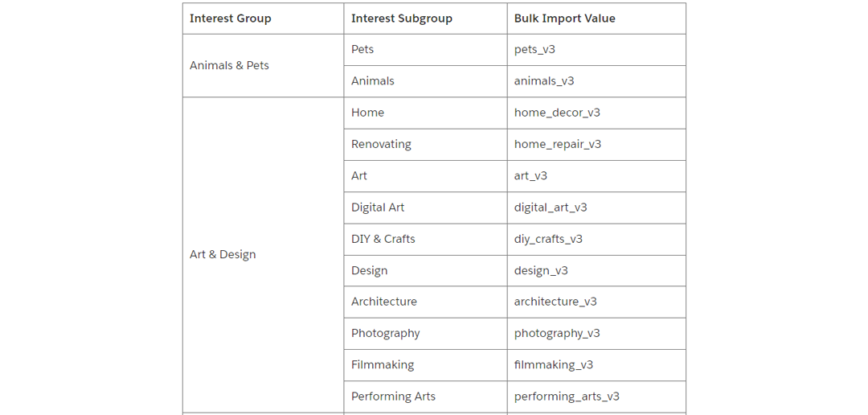Click the pets_v3 import value
Image resolution: width=868 pixels, height=415 pixels.
pos(534,49)
